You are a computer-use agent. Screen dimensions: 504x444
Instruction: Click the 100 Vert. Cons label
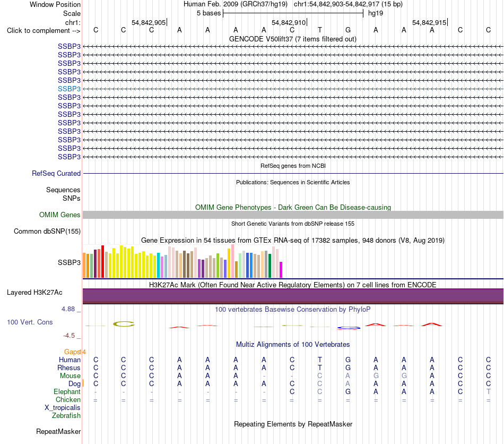tap(30, 322)
